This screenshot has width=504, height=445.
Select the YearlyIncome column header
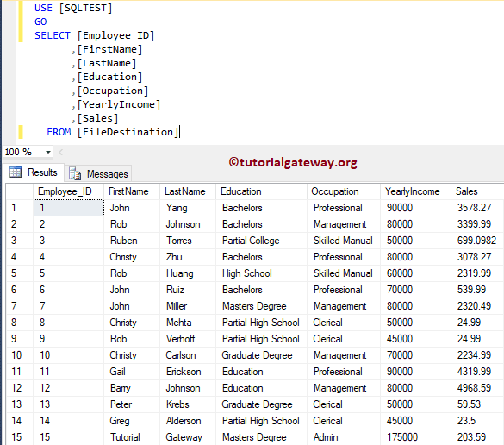pyautogui.click(x=415, y=191)
